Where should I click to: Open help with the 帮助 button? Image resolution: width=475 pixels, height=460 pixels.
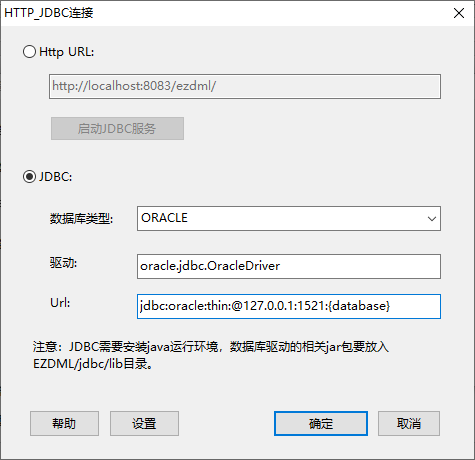[x=64, y=423]
